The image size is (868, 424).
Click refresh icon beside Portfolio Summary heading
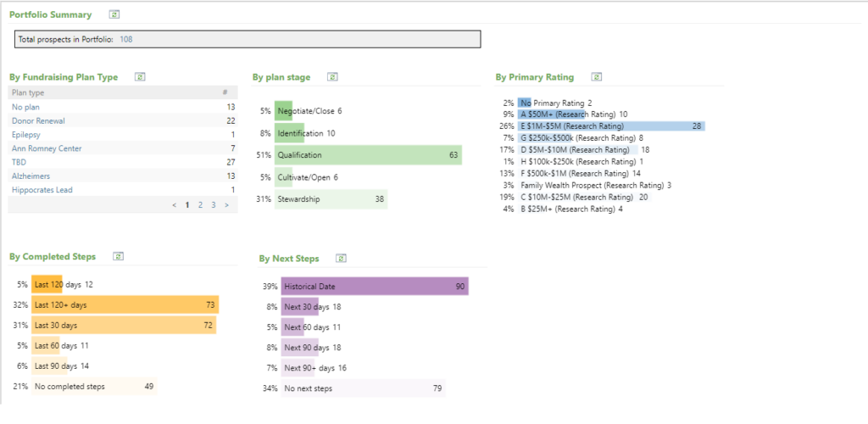tap(114, 14)
